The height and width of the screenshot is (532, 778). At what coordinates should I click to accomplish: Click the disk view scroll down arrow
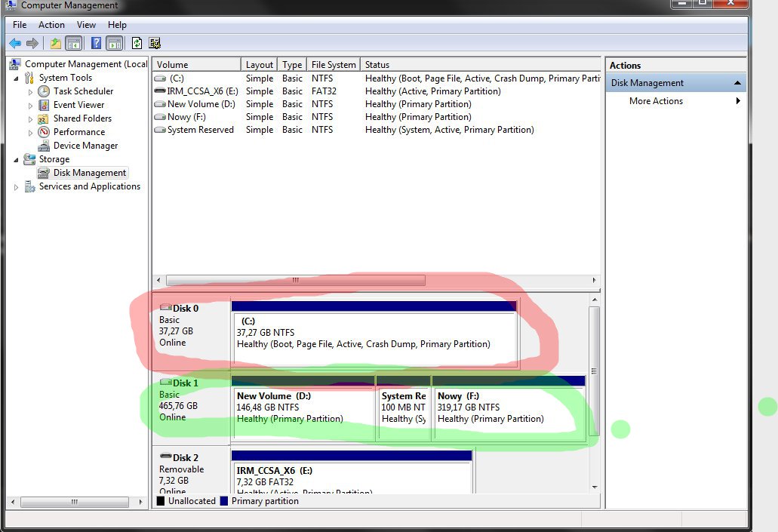pyautogui.click(x=595, y=487)
